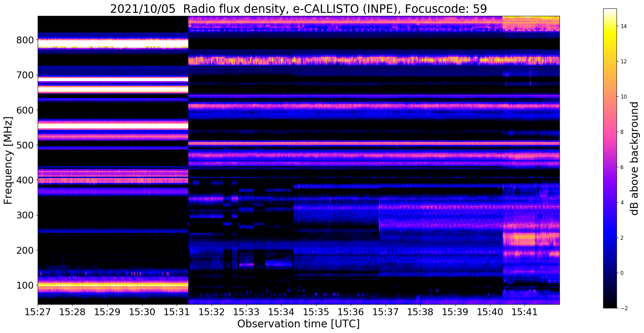The height and width of the screenshot is (333, 644).
Task: Click the bright yellow burst near 240 MHz at 15:41
Action: pyautogui.click(x=519, y=239)
